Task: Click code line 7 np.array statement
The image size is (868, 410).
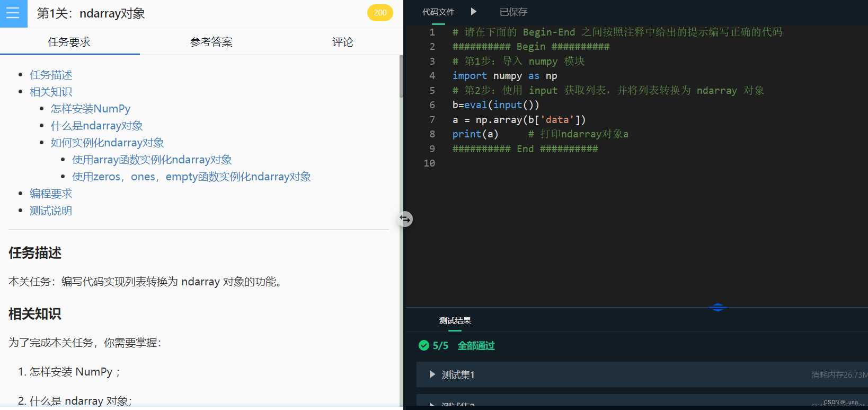Action: (x=519, y=120)
